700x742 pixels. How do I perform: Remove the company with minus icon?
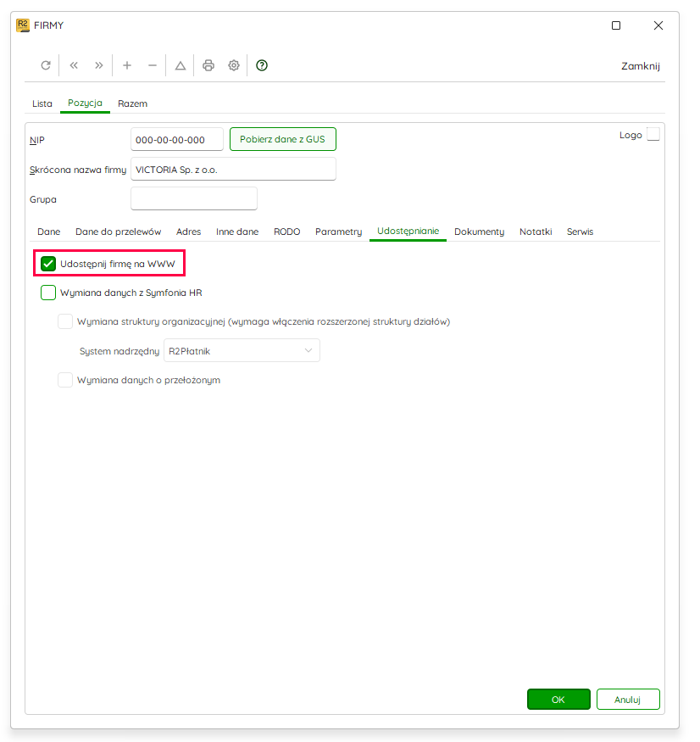click(153, 65)
